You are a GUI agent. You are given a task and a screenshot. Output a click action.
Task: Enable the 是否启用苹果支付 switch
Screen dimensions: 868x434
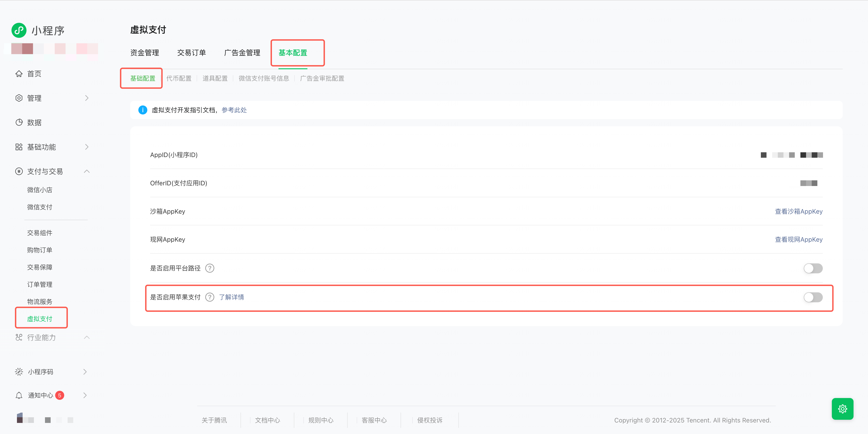(x=813, y=297)
